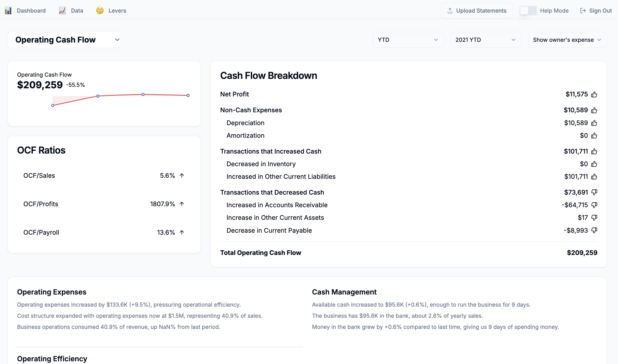Expand the YTD period dropdown

(x=408, y=40)
